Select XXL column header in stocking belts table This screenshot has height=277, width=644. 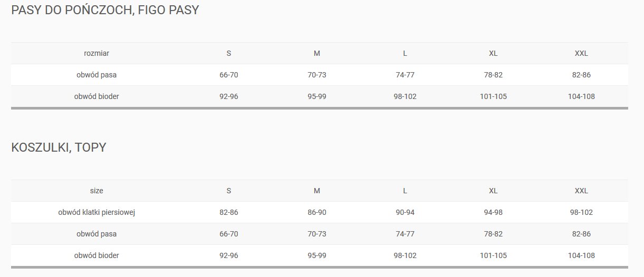[x=581, y=53]
